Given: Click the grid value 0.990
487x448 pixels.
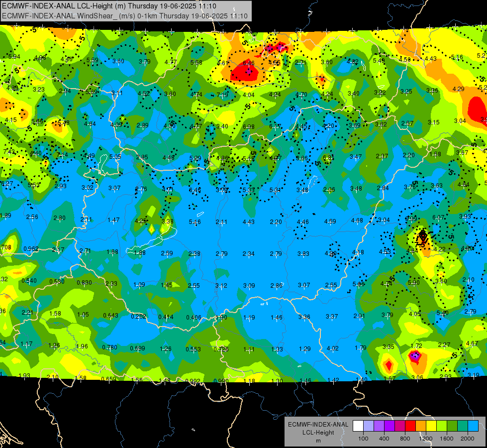Looking at the screenshot, I should (221, 381).
